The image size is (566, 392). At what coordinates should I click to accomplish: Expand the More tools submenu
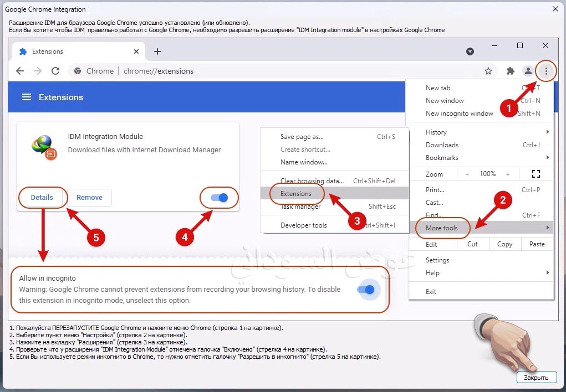coord(442,228)
